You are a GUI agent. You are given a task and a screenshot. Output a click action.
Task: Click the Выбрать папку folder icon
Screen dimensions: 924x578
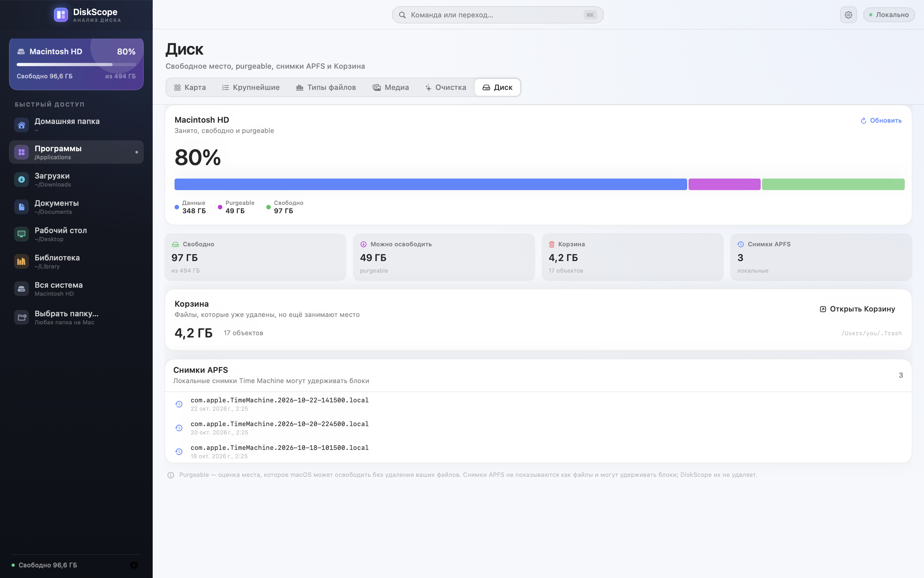[21, 317]
